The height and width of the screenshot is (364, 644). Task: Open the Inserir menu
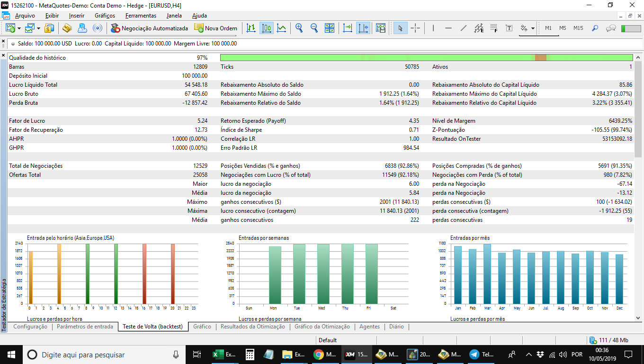click(x=77, y=16)
